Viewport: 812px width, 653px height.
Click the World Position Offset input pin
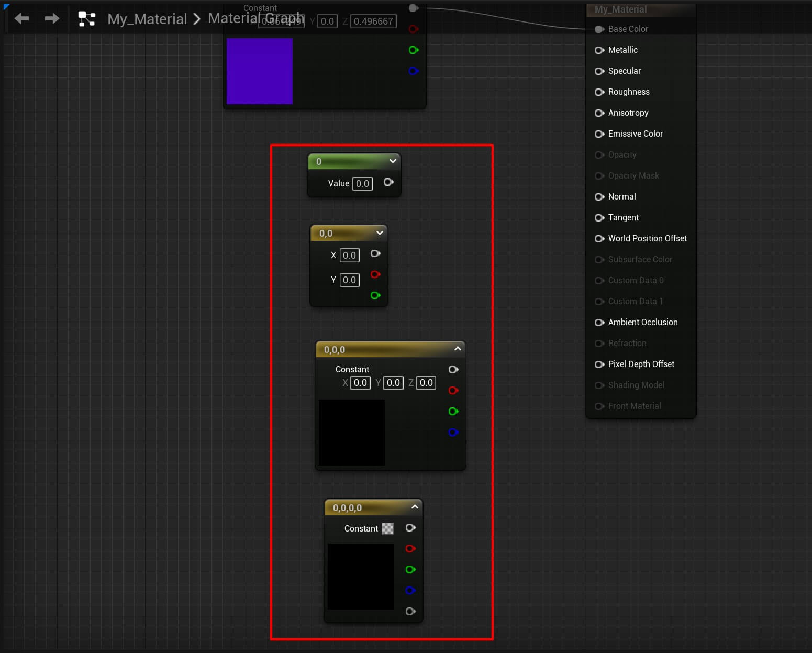[x=599, y=239]
